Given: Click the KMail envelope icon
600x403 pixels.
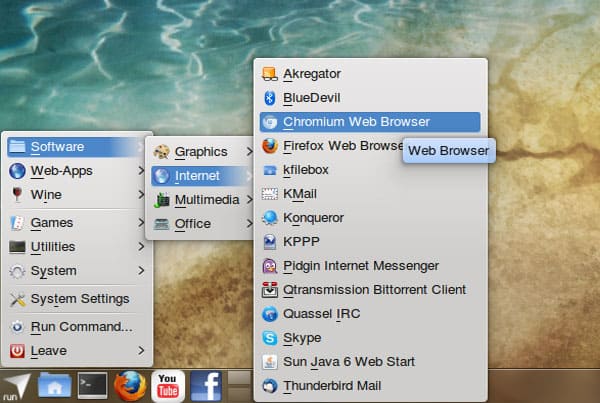Looking at the screenshot, I should coord(270,194).
